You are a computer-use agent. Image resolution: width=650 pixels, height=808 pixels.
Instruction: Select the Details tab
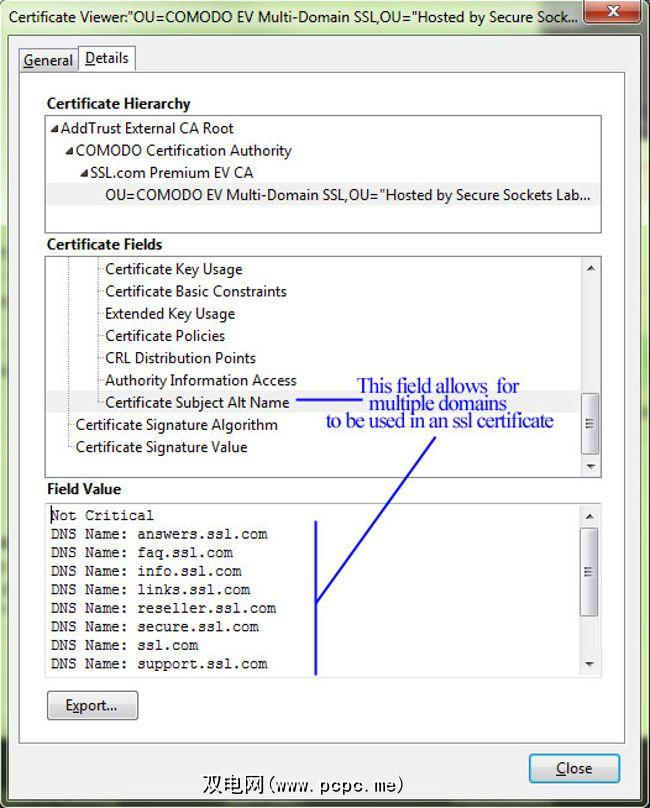(107, 58)
